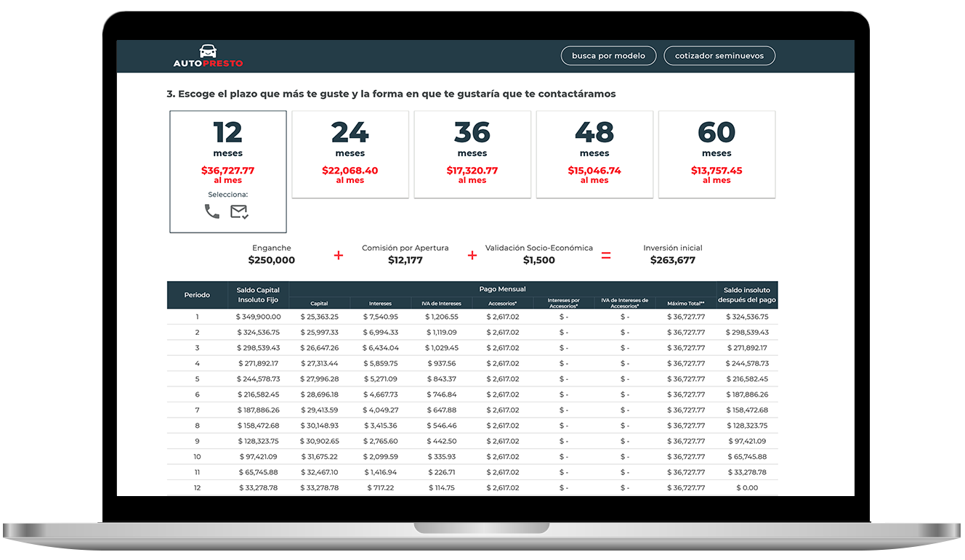Screen dimensions: 965x560
Task: Click the red plus after Enganche
Action: 338,255
